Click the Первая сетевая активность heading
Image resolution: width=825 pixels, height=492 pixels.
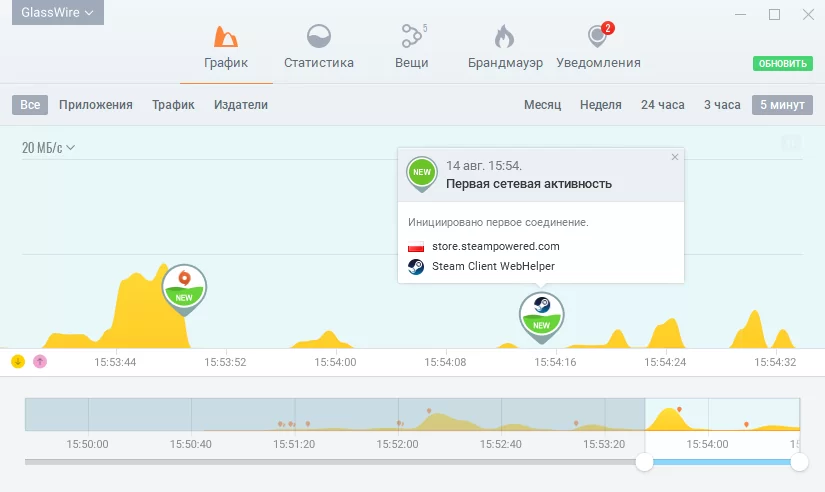tap(529, 184)
